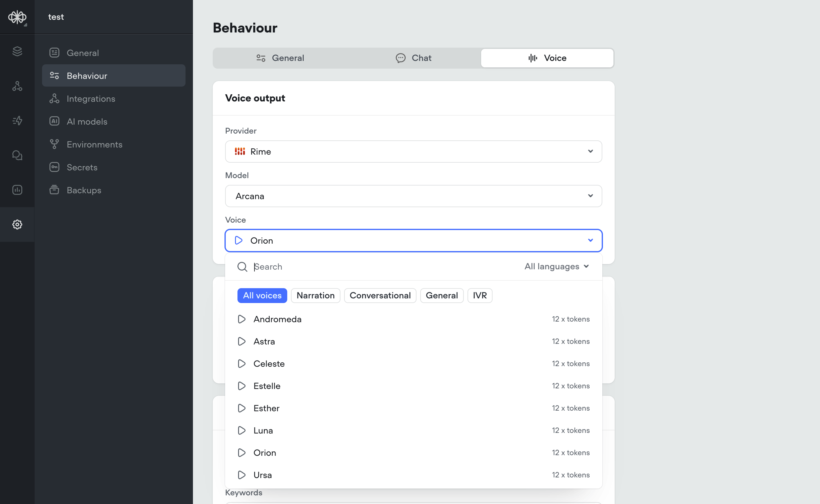Open the lightning bolt automations icon
Image resolution: width=820 pixels, height=504 pixels.
[x=17, y=120]
